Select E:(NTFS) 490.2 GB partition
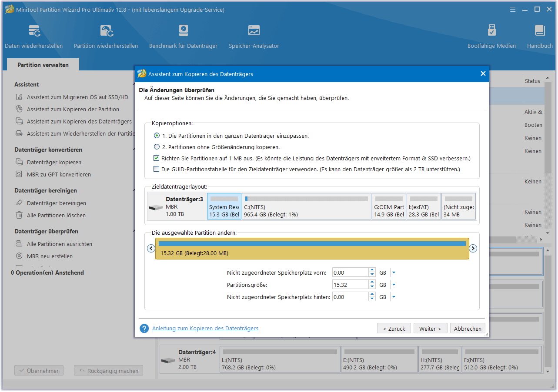Screen dimensions: 558x392 pyautogui.click(x=379, y=359)
